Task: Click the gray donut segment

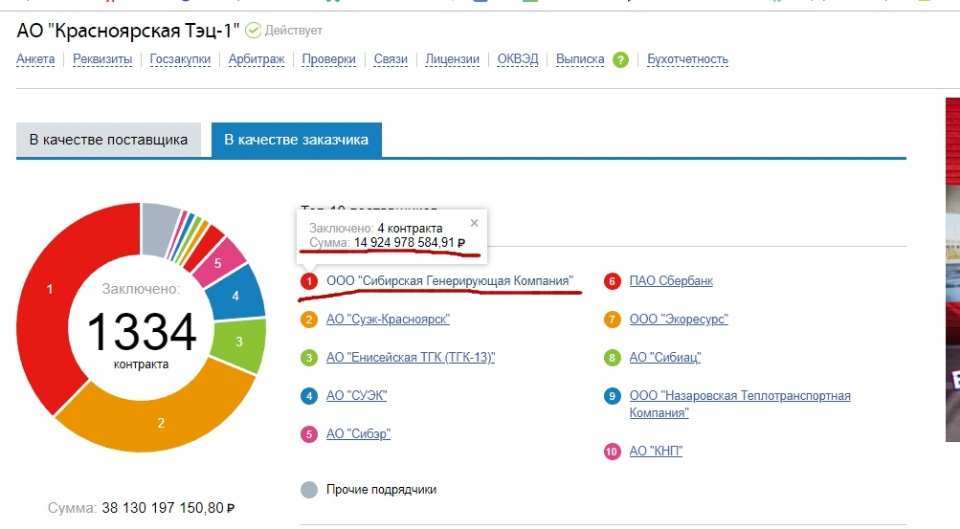Action: click(158, 228)
